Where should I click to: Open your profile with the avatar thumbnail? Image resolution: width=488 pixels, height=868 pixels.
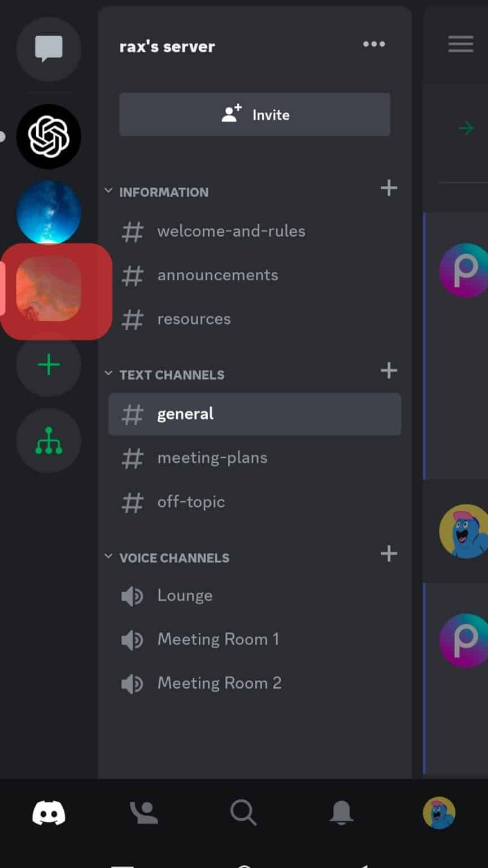439,812
